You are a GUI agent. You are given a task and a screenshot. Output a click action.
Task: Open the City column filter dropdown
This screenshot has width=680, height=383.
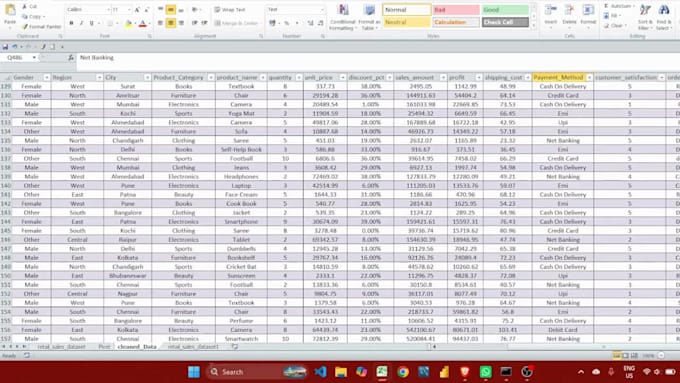point(147,77)
